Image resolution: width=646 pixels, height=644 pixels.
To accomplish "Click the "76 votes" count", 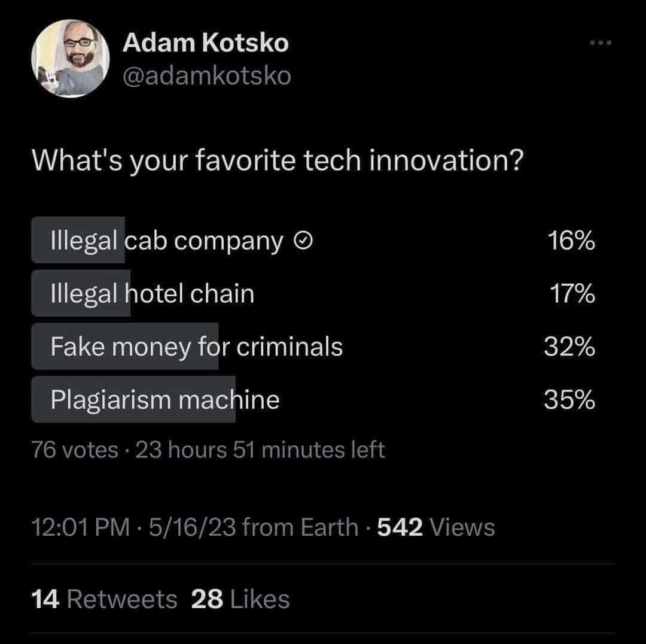I will pos(75,449).
